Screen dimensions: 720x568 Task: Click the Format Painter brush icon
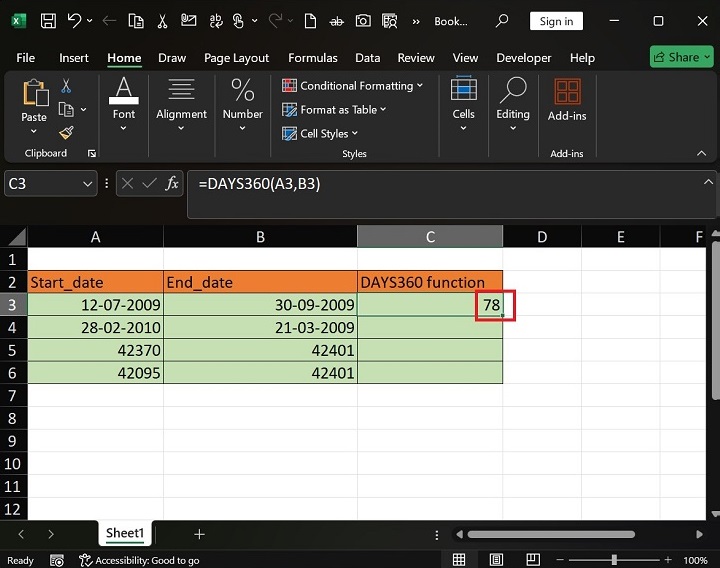click(66, 132)
